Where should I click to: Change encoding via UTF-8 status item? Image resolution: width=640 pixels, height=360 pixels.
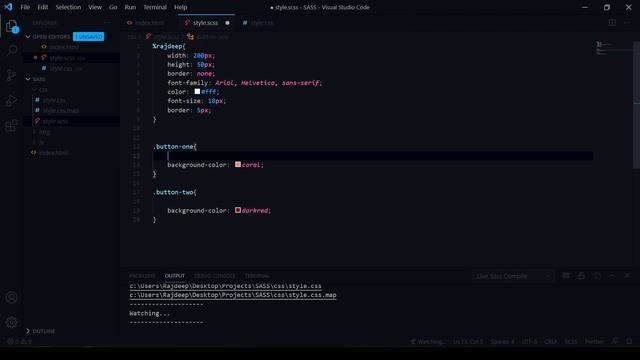coord(529,341)
